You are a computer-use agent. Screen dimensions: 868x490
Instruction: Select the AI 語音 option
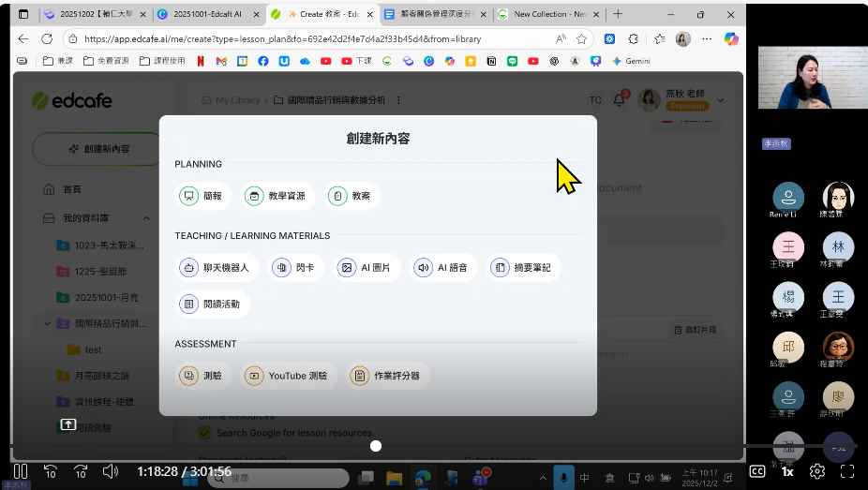[x=442, y=268]
